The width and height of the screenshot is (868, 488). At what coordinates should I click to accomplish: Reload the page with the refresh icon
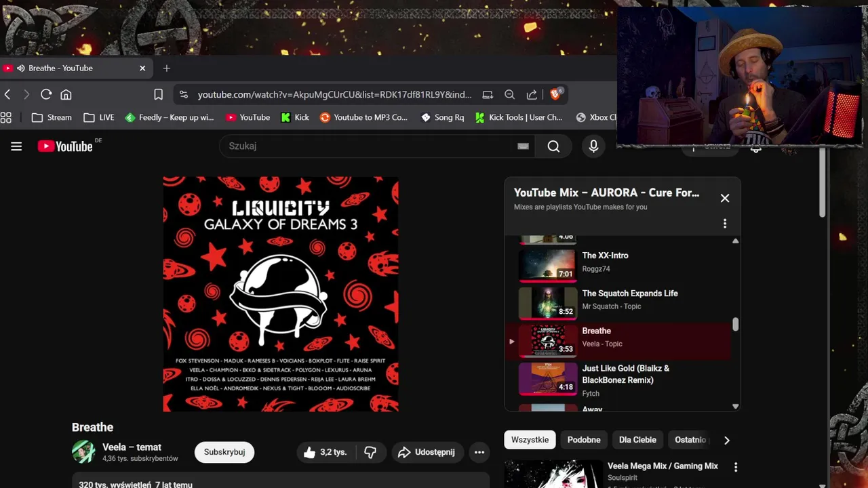46,94
